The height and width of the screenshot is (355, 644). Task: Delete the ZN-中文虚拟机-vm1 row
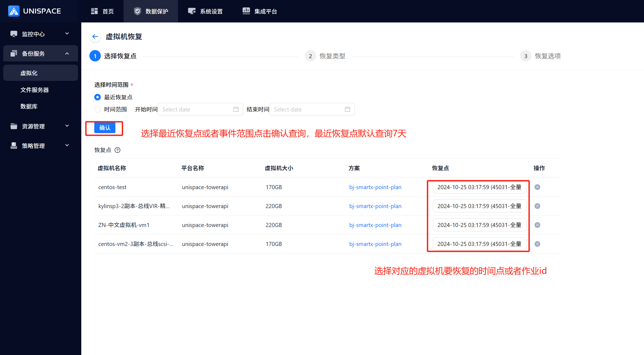[x=537, y=225]
